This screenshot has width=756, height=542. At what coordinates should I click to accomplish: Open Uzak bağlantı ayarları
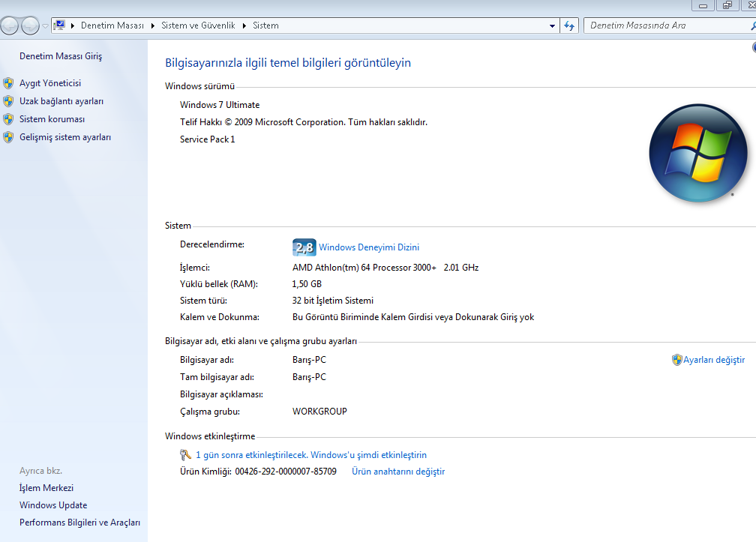[x=61, y=101]
